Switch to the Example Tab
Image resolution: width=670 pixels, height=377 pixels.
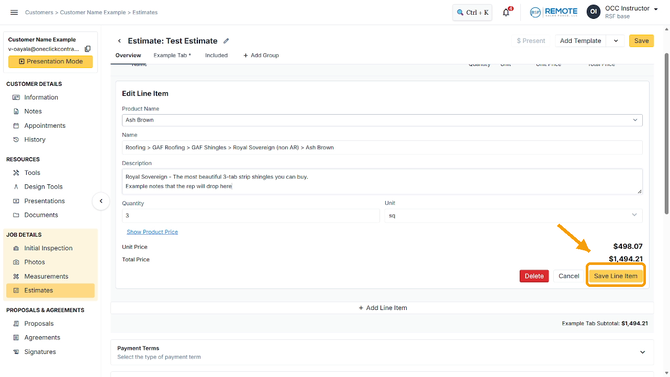tap(172, 56)
